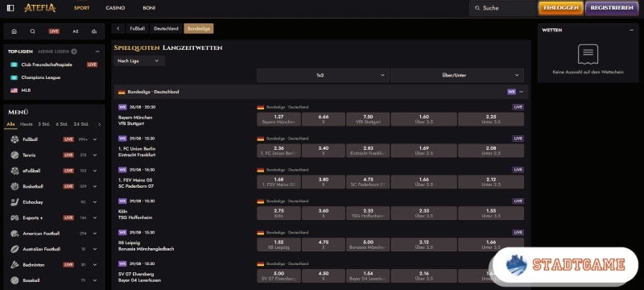The image size is (644, 290).
Task: Select the American Football helmet icon
Action: click(x=14, y=234)
